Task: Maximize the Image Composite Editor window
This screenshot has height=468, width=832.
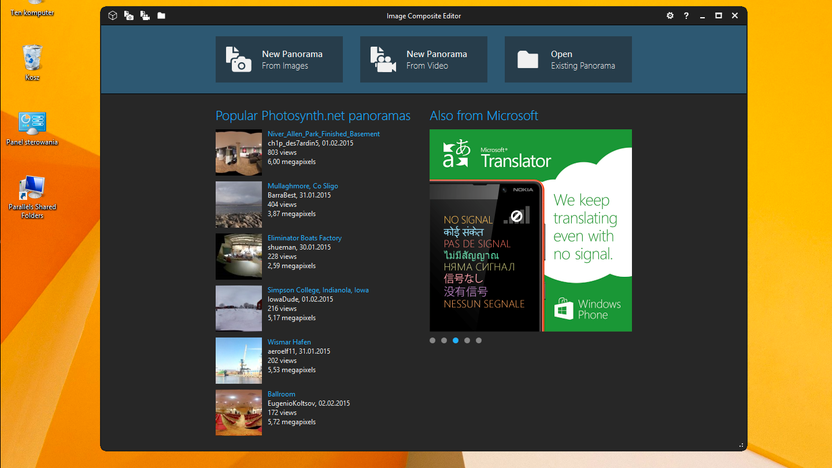Action: click(x=718, y=15)
